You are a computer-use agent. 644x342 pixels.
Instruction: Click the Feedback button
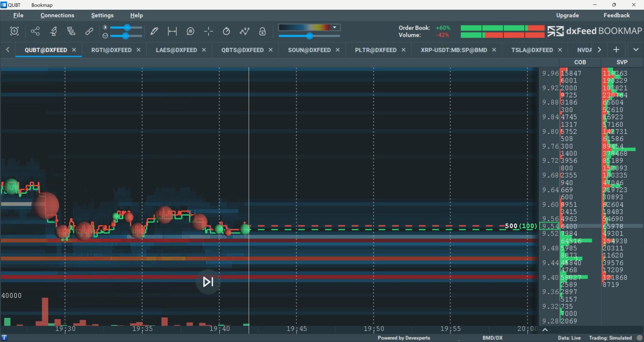617,15
